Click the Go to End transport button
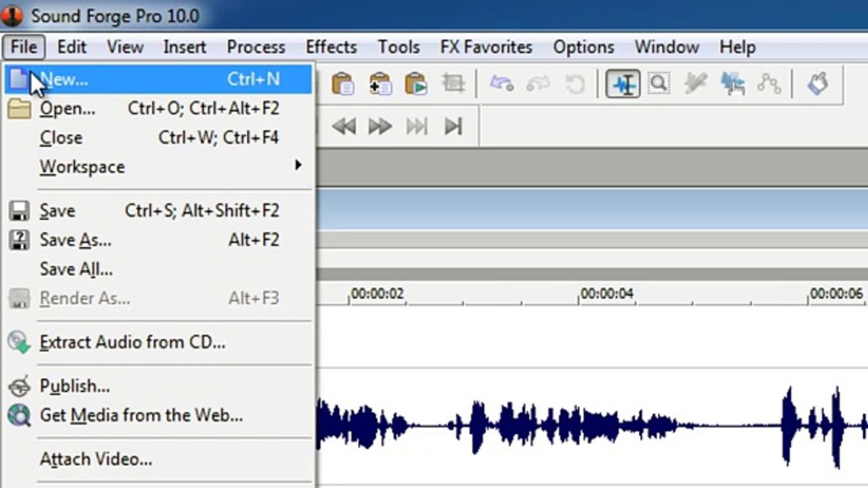868x488 pixels. pyautogui.click(x=453, y=126)
